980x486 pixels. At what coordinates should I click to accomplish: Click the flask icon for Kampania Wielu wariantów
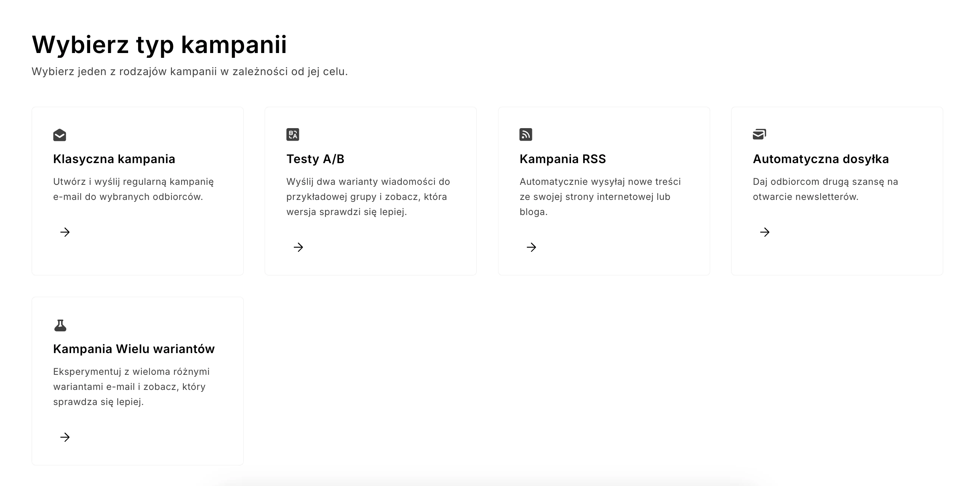[x=60, y=325]
